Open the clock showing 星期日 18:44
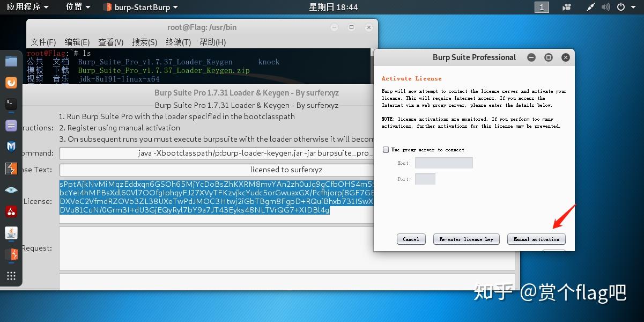This screenshot has height=322, width=644. click(x=334, y=7)
